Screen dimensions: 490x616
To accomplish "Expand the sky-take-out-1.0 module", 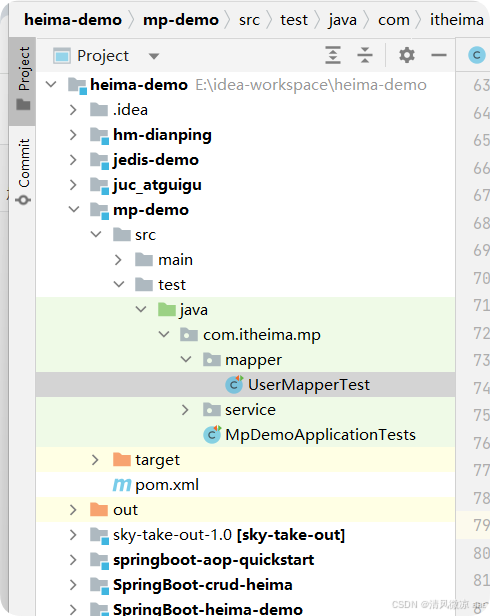I will tap(73, 535).
